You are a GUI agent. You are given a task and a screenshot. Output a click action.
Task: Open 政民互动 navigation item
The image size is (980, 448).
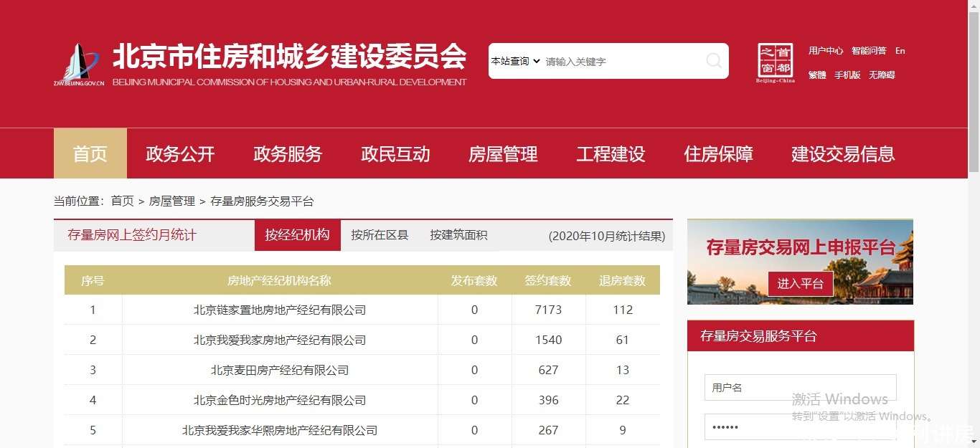coord(395,153)
